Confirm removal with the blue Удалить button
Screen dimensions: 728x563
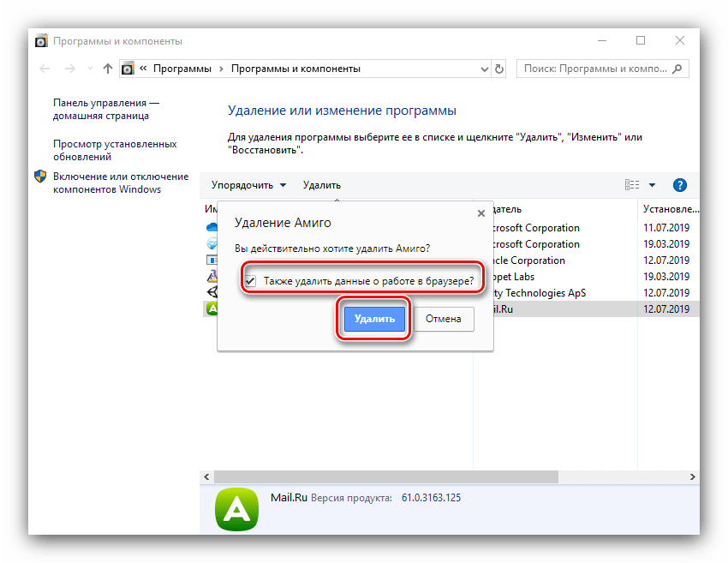coord(374,319)
